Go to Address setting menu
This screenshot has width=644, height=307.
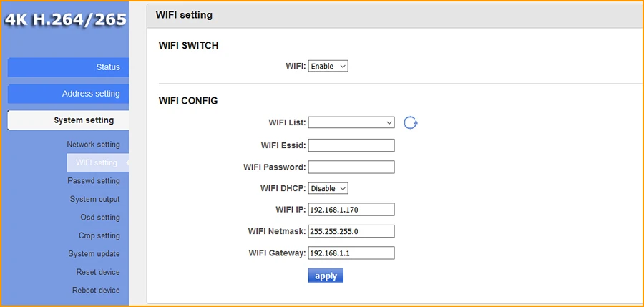68,94
